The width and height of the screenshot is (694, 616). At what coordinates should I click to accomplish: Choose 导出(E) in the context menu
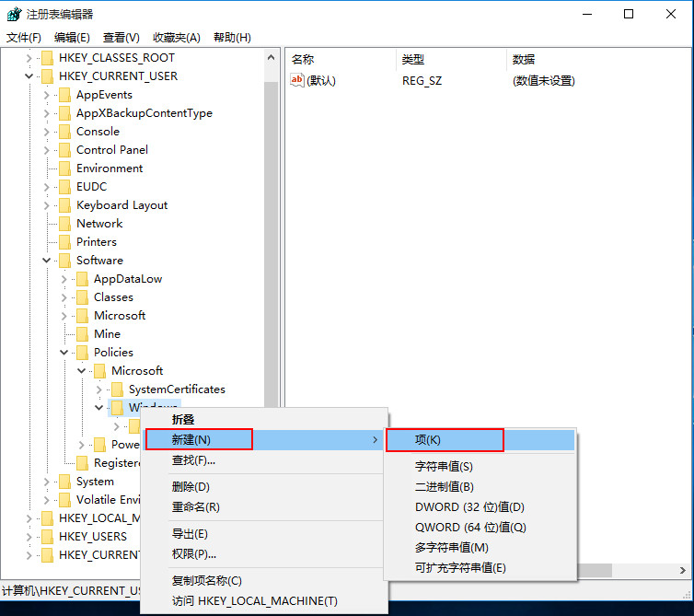click(265, 534)
